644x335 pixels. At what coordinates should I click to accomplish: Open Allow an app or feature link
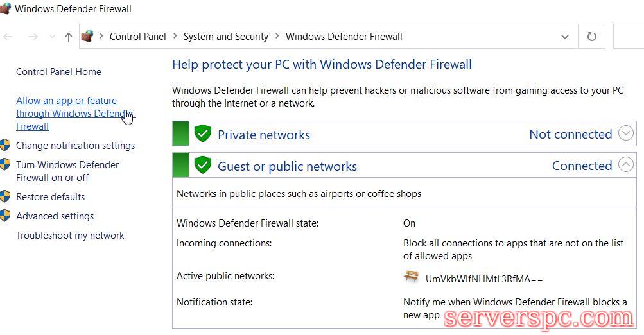coord(67,101)
